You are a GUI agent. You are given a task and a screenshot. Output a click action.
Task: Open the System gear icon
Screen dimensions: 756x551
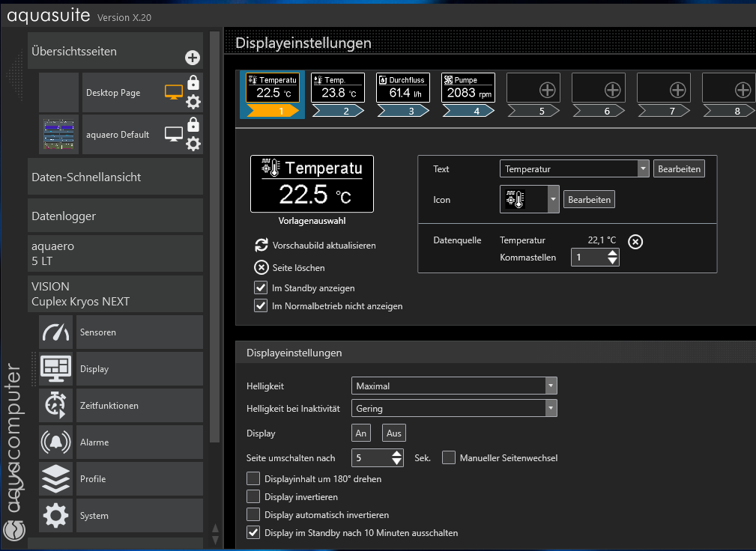coord(56,516)
